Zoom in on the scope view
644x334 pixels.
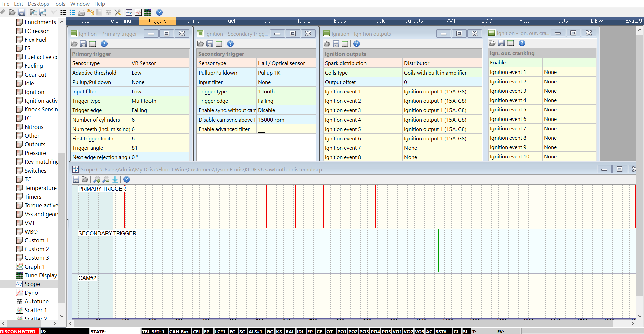(97, 179)
